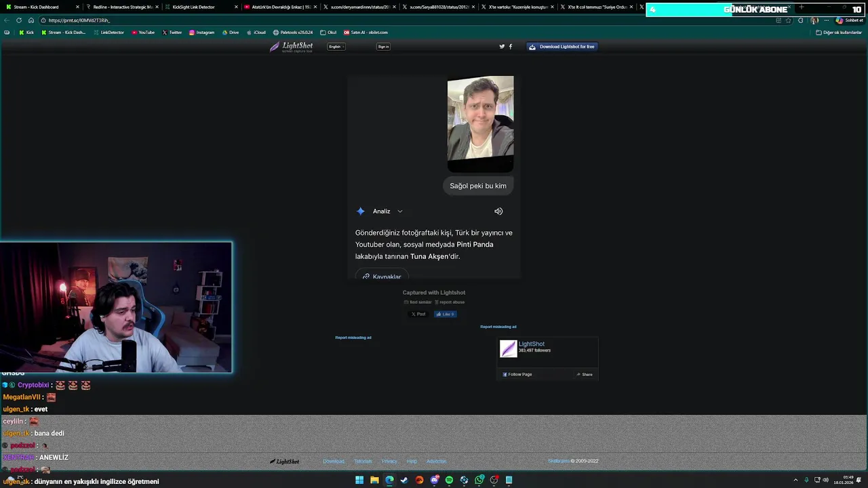868x488 pixels.
Task: Open Discord from the taskbar
Action: (x=435, y=480)
